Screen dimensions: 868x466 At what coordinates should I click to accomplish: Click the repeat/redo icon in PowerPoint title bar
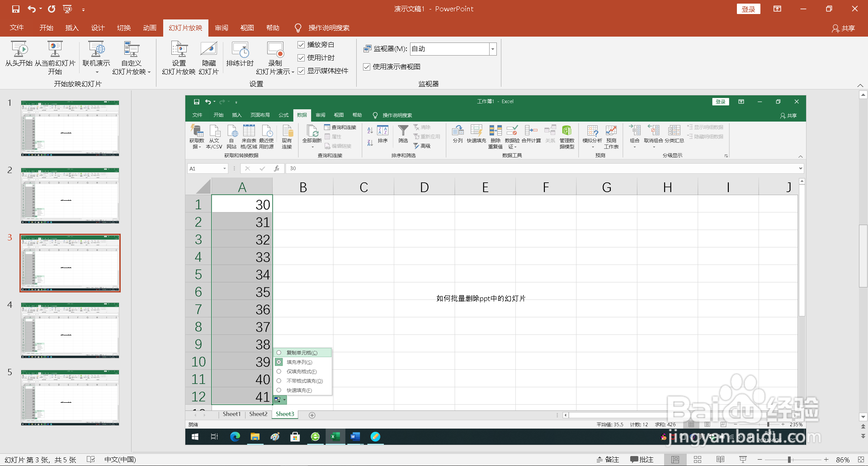coord(52,9)
